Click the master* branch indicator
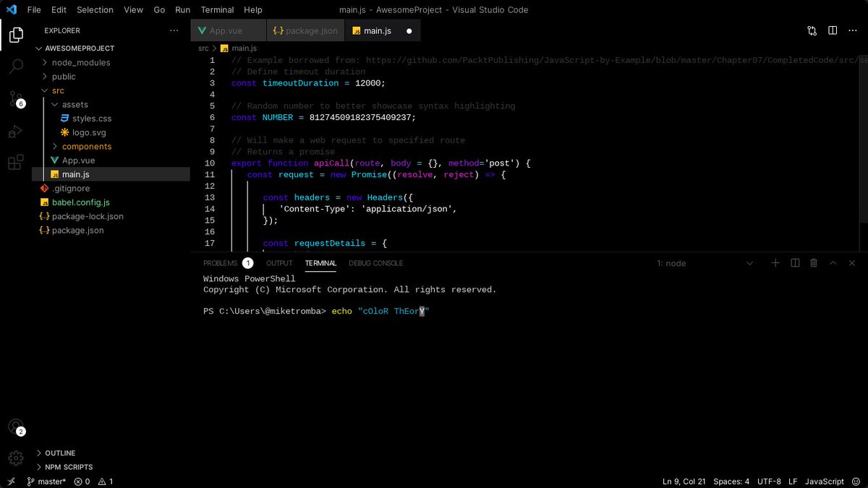 [x=46, y=481]
